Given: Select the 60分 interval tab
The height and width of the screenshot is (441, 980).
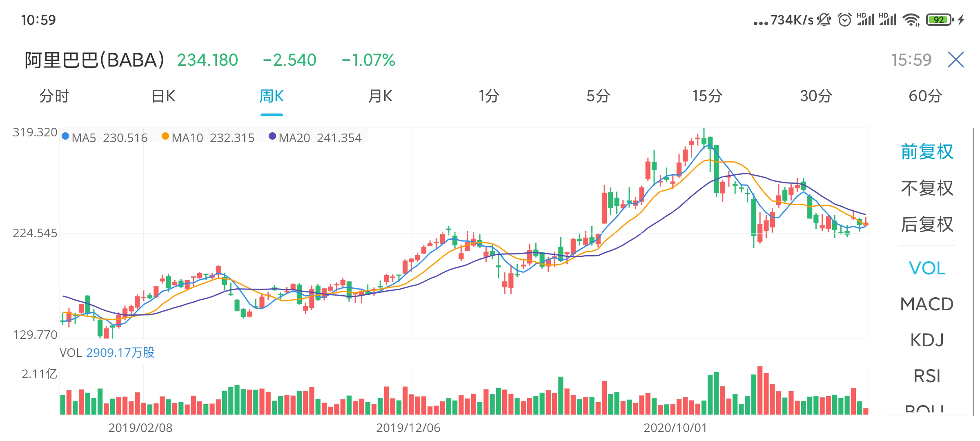Looking at the screenshot, I should 925,96.
